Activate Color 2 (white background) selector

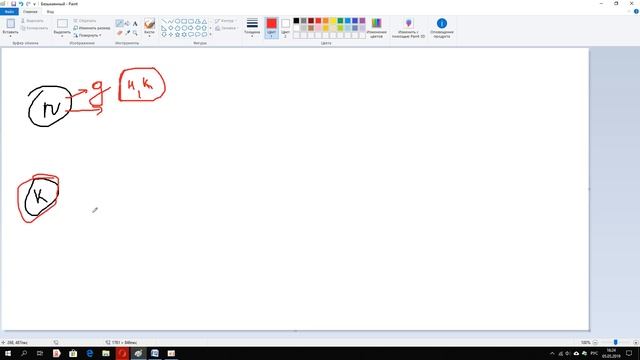coord(285,27)
